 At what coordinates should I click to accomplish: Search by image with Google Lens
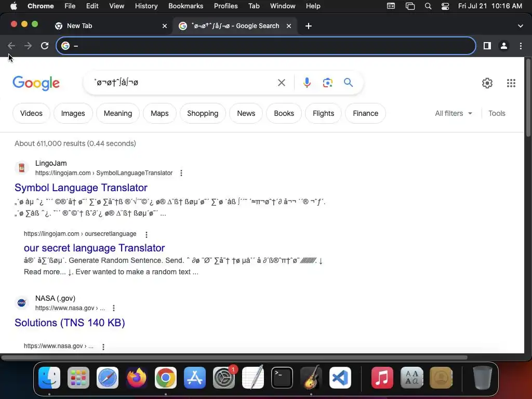point(327,83)
